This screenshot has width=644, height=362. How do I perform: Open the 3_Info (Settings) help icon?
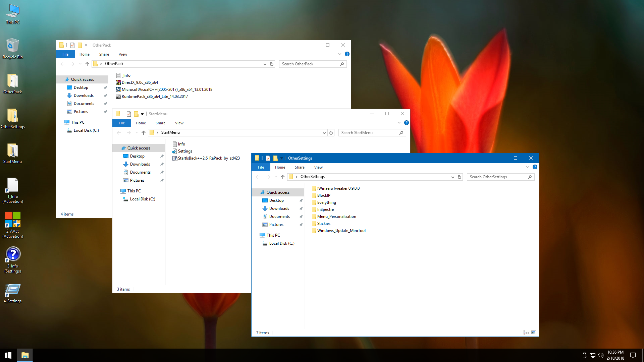pyautogui.click(x=13, y=255)
